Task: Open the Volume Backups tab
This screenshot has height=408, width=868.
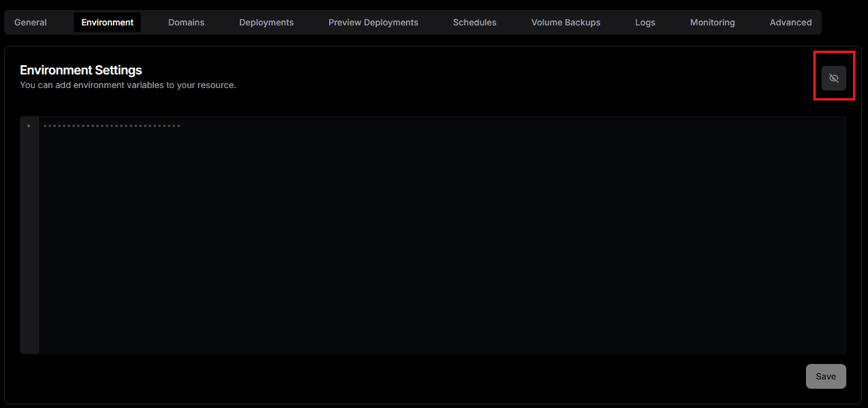Action: [x=565, y=22]
